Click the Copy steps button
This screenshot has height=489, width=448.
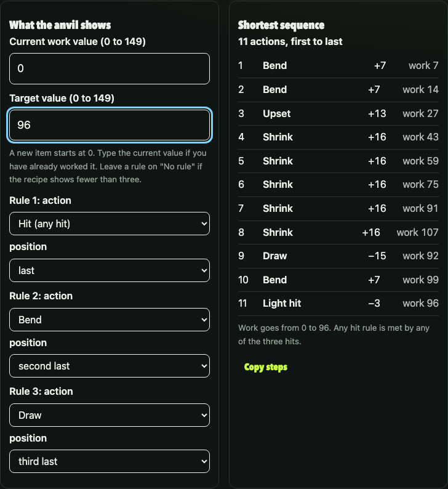(x=266, y=367)
